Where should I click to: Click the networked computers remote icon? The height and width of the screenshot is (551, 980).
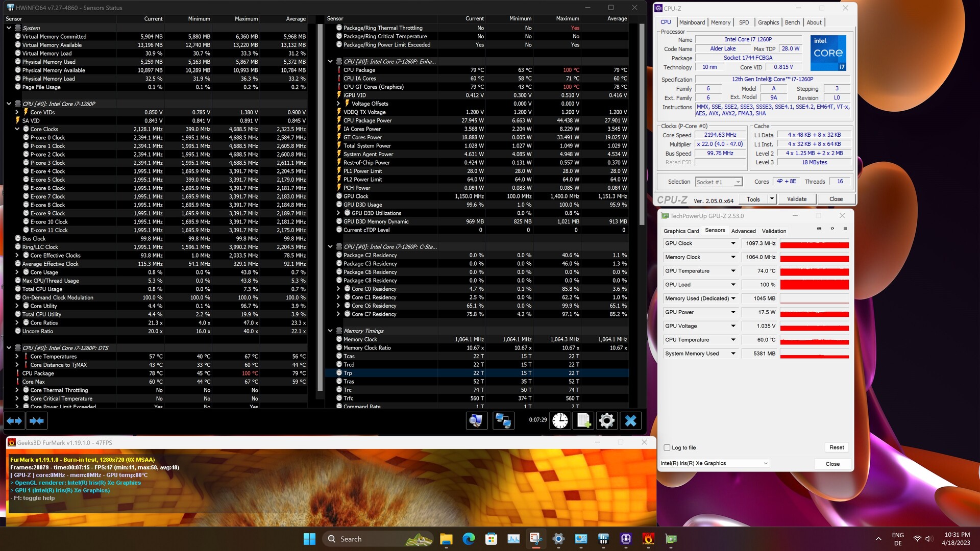click(503, 421)
